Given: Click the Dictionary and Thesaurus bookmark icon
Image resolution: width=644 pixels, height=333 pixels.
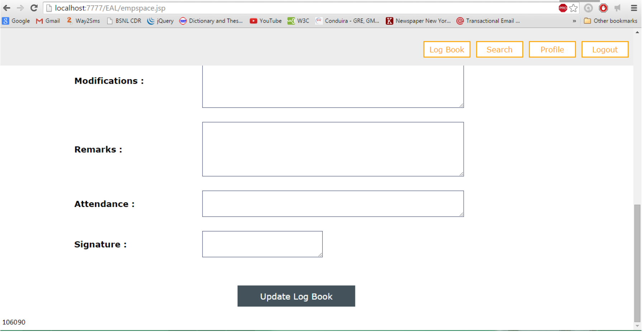Looking at the screenshot, I should click(x=183, y=21).
